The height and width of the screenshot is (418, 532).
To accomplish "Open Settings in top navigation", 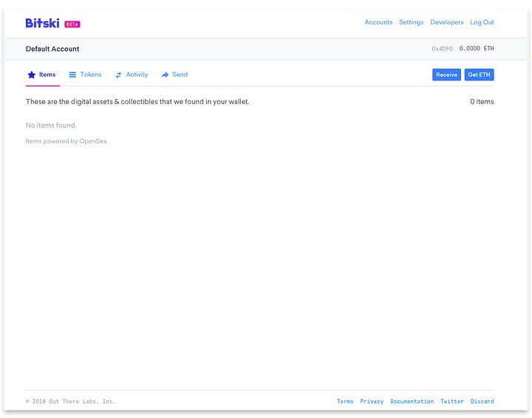I will point(412,22).
